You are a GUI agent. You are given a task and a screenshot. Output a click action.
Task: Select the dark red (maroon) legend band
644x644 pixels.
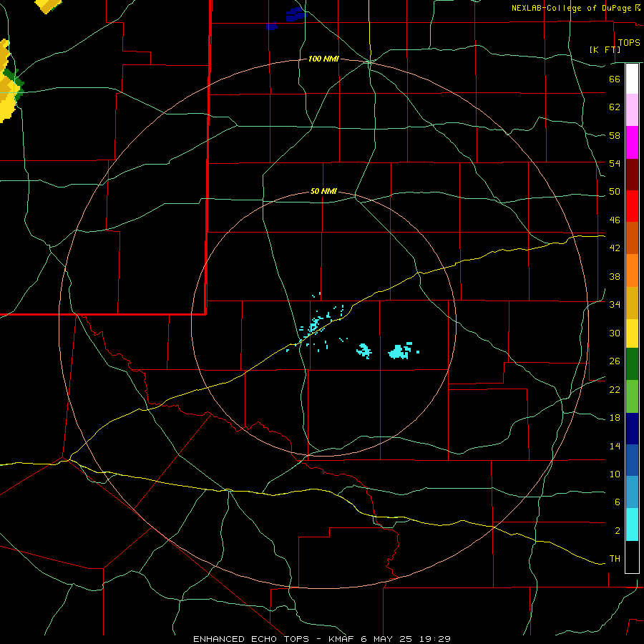pyautogui.click(x=632, y=174)
